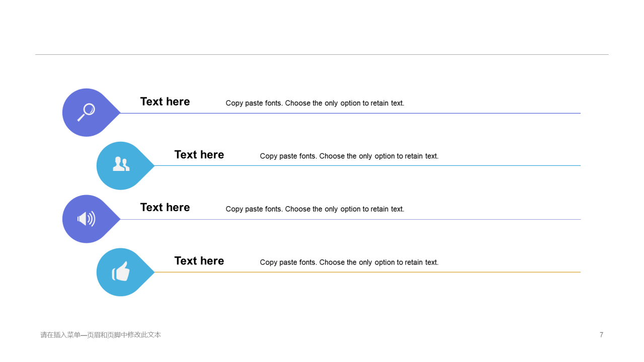
Task: Click the gray horizontal line in the header
Action: [322, 54]
